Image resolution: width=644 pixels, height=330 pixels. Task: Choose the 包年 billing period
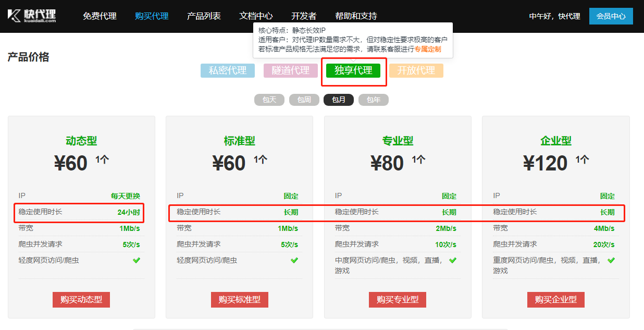(x=374, y=100)
